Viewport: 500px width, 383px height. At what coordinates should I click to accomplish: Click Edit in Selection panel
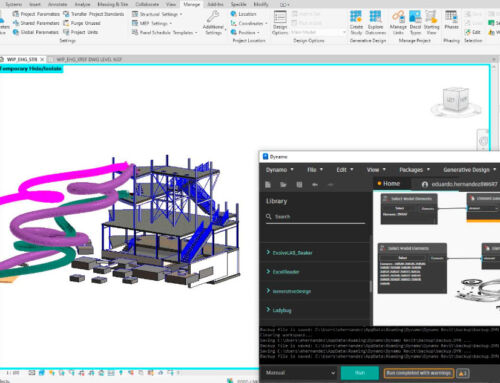[x=473, y=32]
